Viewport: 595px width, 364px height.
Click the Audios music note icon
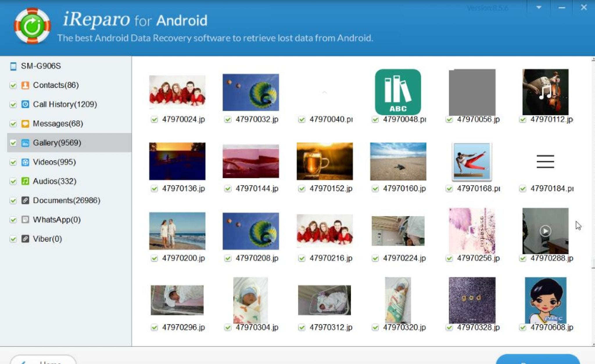25,181
